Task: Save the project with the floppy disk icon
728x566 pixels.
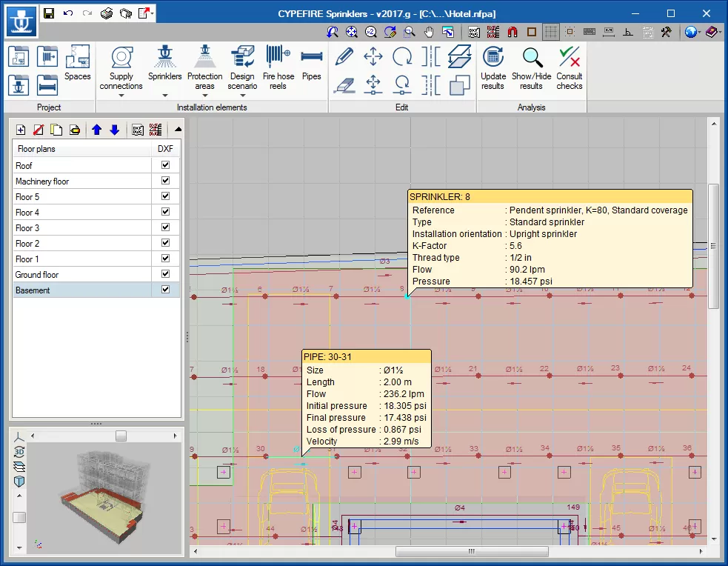Action: tap(49, 13)
